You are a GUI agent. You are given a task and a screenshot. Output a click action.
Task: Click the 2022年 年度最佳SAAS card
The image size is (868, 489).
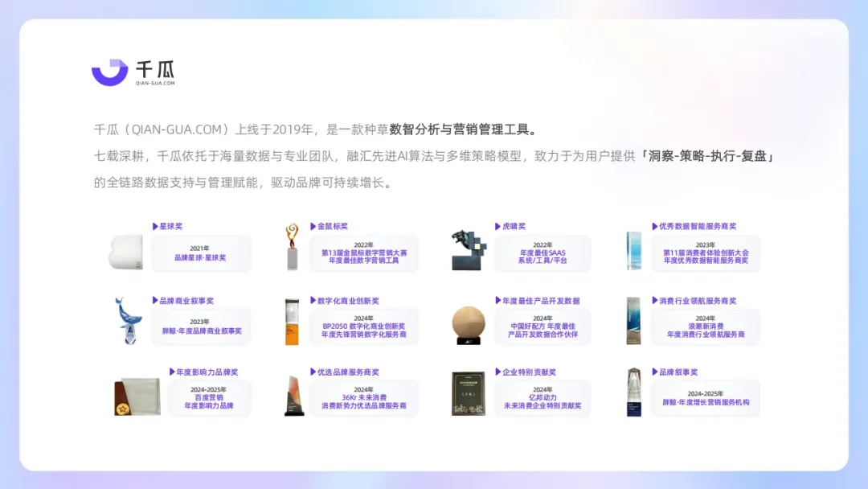(542, 253)
